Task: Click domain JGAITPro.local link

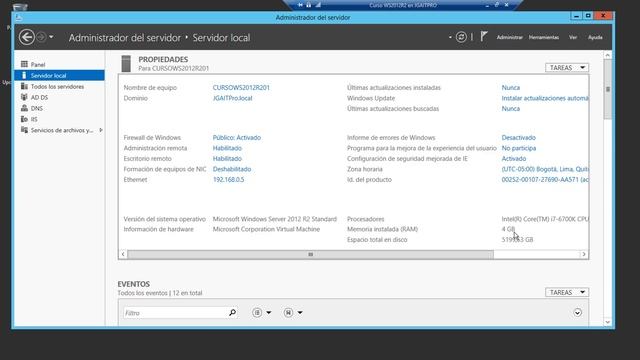Action: click(232, 98)
